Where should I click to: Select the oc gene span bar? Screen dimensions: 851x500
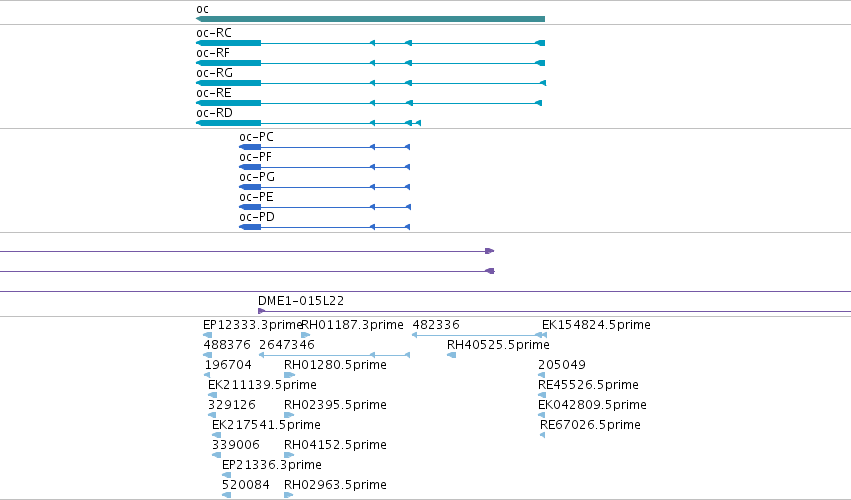coord(370,19)
